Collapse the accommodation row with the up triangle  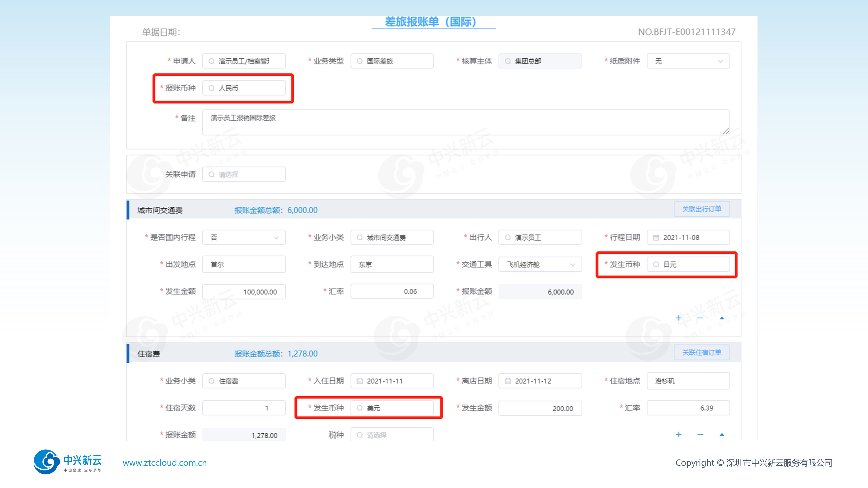[x=722, y=434]
